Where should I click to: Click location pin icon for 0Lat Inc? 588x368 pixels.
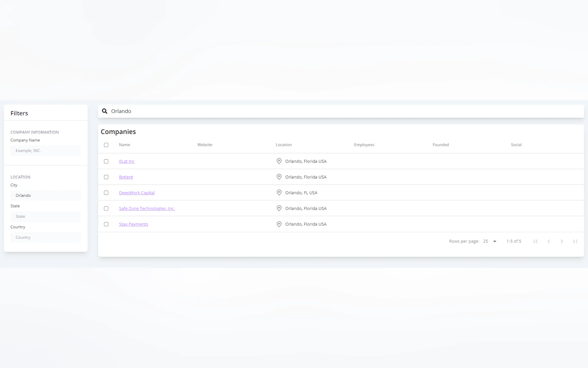(279, 161)
